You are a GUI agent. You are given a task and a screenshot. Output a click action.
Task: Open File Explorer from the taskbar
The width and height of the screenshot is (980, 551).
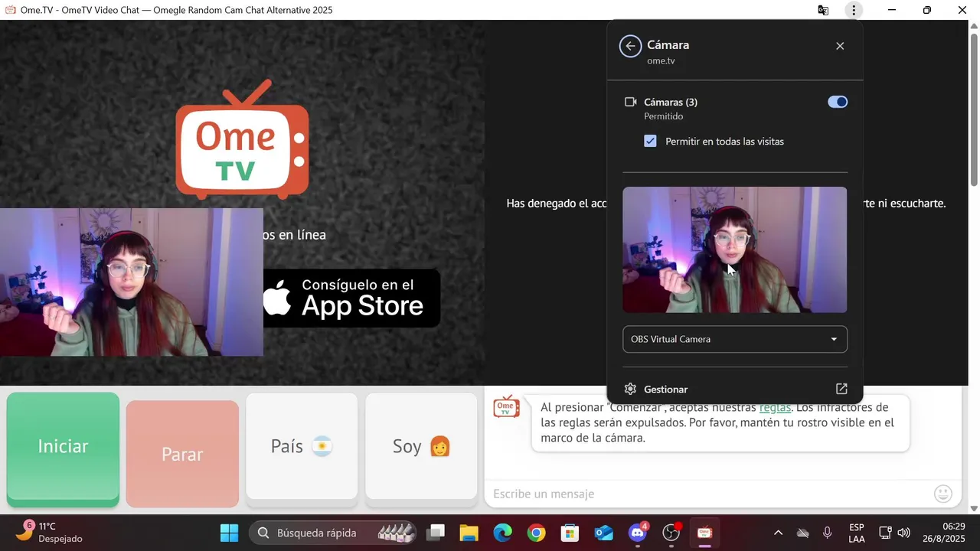click(x=469, y=533)
